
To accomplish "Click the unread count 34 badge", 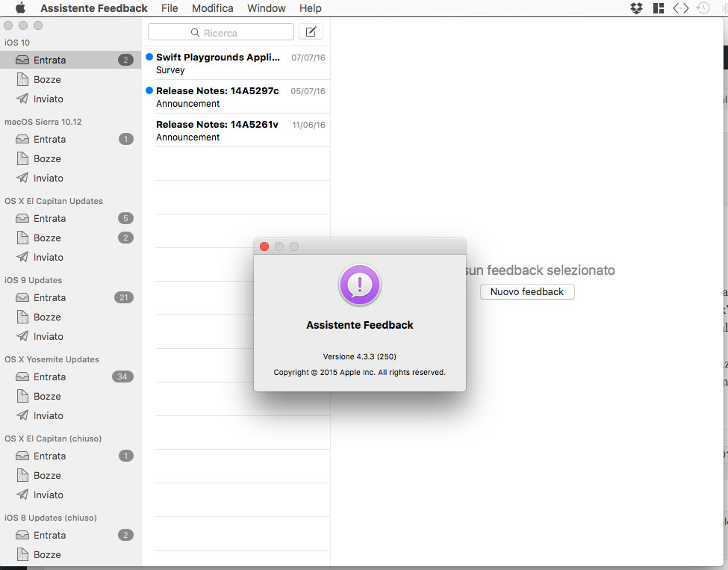I will pos(122,377).
